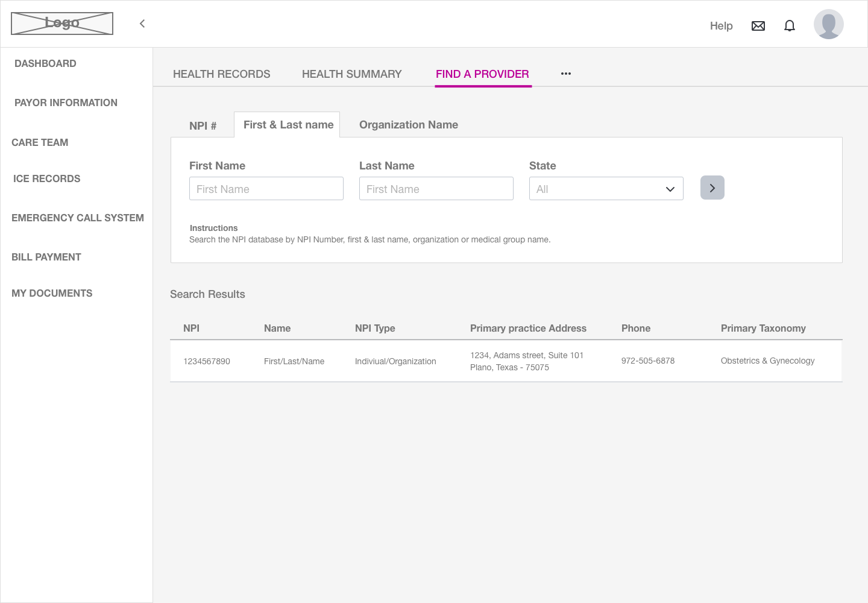Viewport: 868px width, 603px height.
Task: Switch to the NPI # search tab
Action: pyautogui.click(x=203, y=125)
